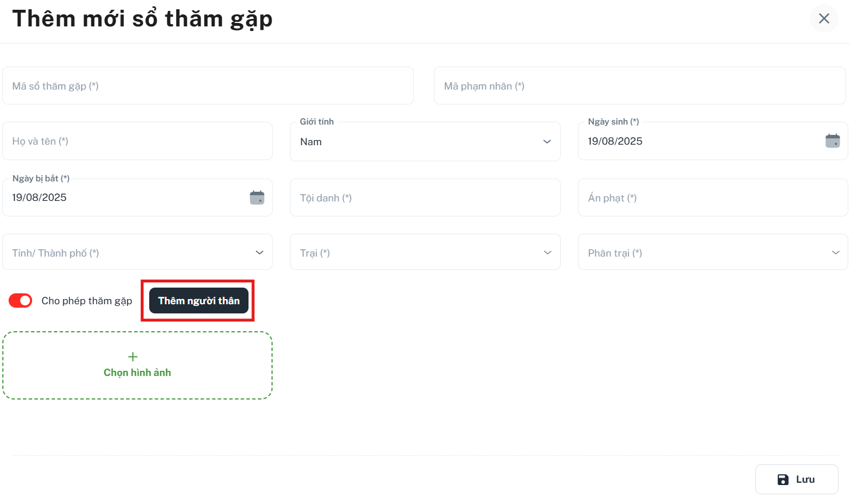Click the Họ và tên input
Screen dimensions: 850x504
138,141
